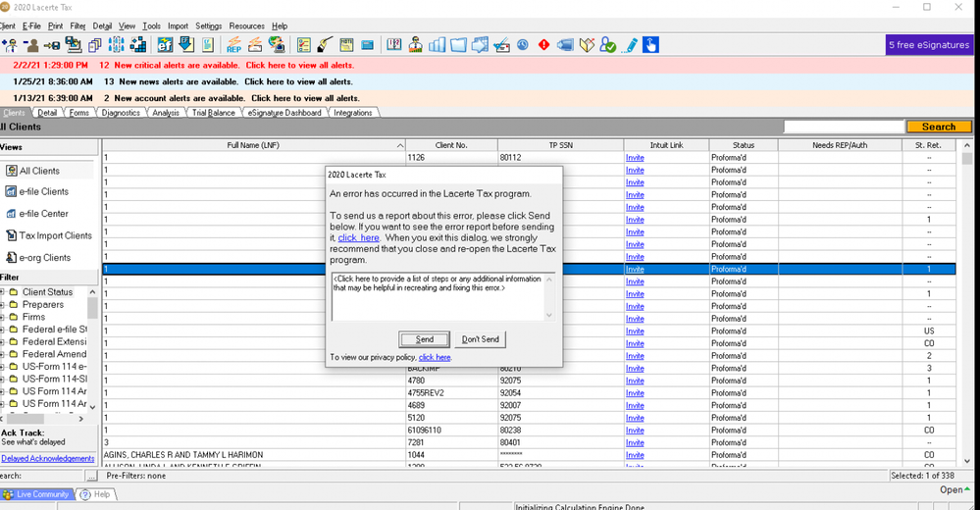Viewport: 980px width, 510px height.
Task: Open the Resources menu
Action: pyautogui.click(x=246, y=26)
